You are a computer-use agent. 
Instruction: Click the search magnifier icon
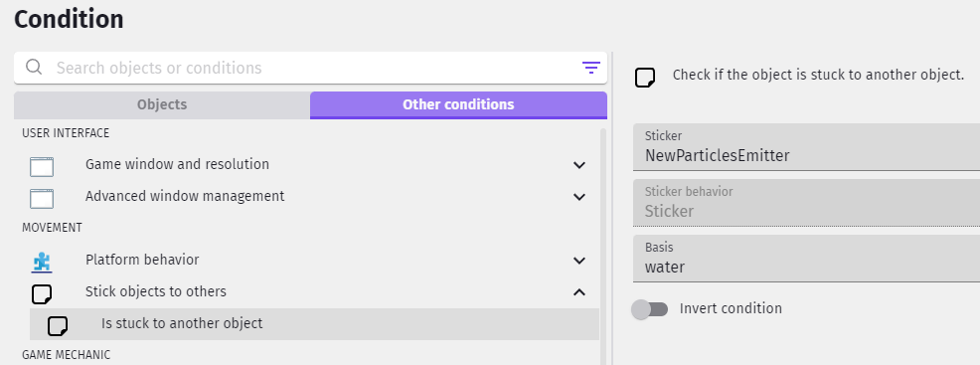pos(34,68)
